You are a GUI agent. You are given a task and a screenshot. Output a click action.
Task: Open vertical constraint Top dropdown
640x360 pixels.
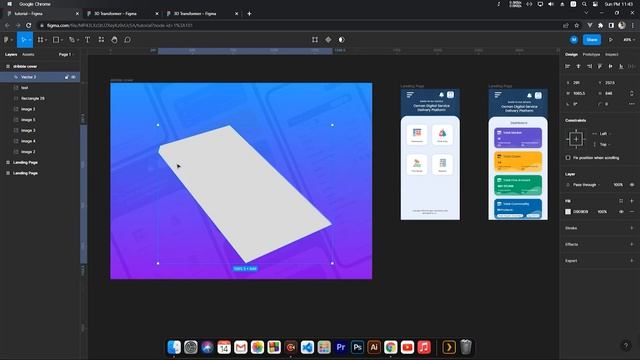click(605, 144)
